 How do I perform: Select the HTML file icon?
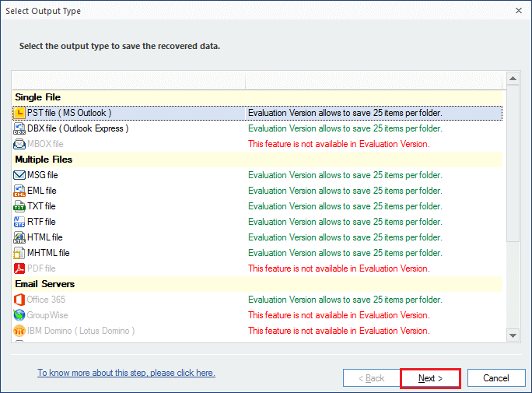click(x=19, y=237)
